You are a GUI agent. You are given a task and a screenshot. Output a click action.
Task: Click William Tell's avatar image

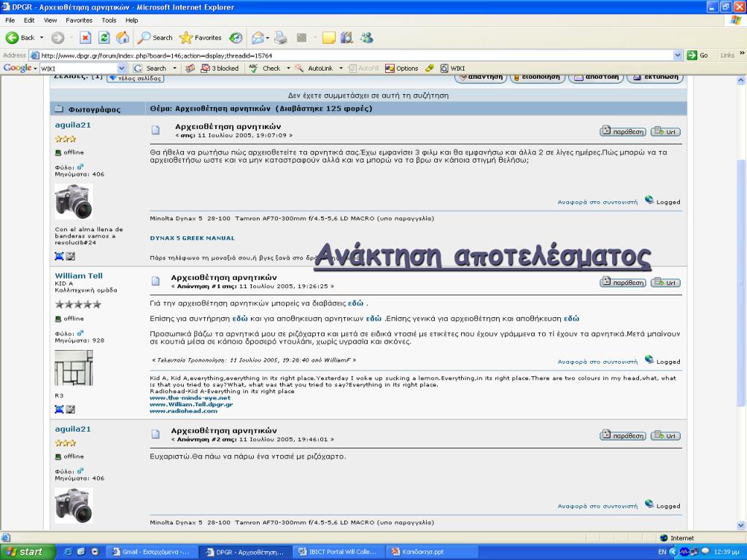74,368
